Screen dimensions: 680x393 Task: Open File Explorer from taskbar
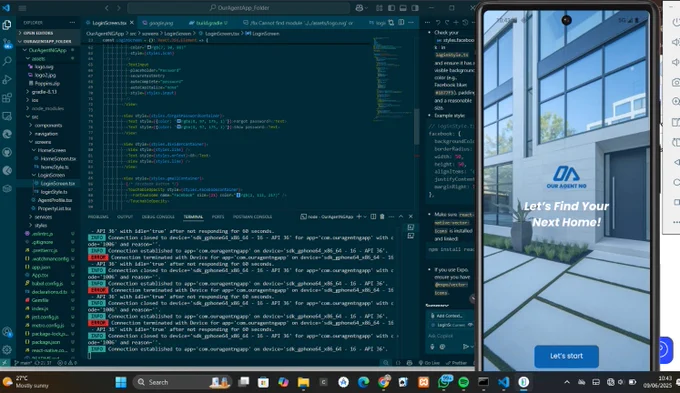[303, 382]
